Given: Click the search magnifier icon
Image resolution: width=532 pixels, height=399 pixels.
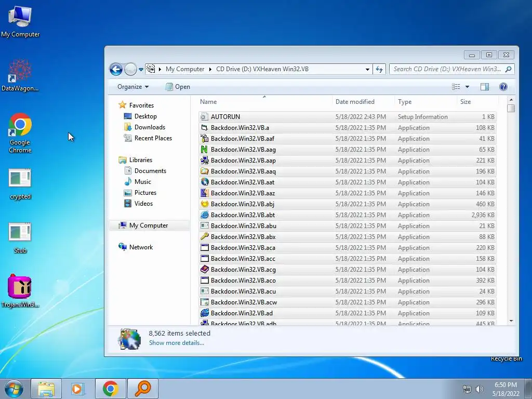Looking at the screenshot, I should [508, 69].
